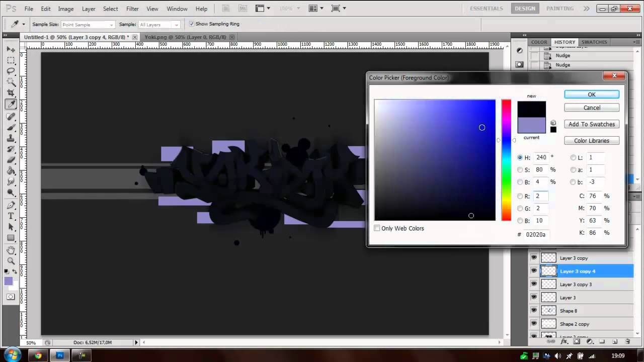Open the File menu
The height and width of the screenshot is (362, 644).
[29, 9]
